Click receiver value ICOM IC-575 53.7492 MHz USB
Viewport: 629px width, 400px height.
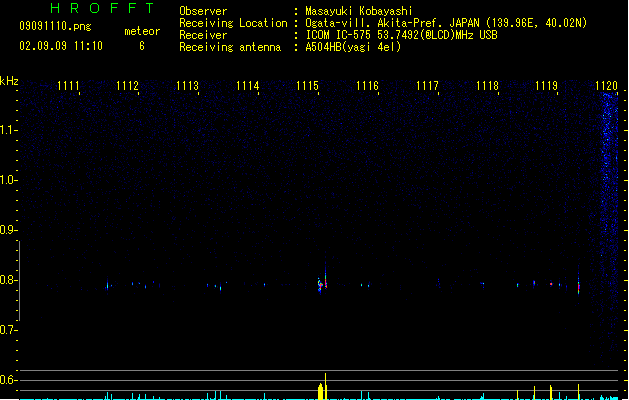pyautogui.click(x=402, y=35)
